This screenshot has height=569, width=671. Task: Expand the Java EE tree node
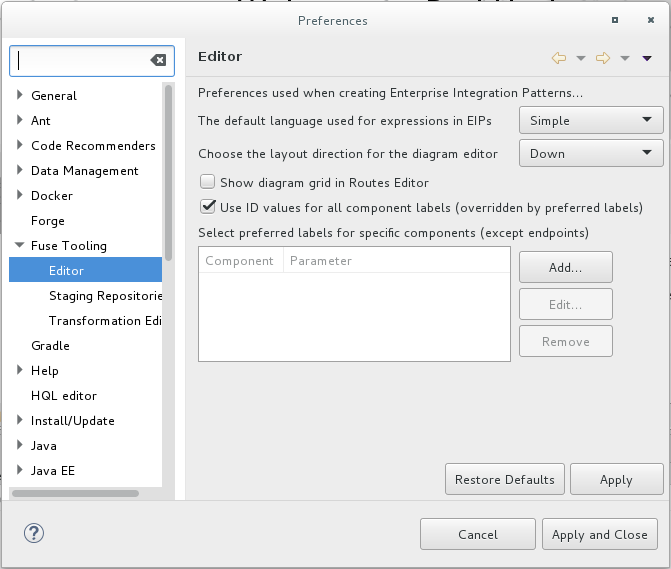[x=20, y=471]
